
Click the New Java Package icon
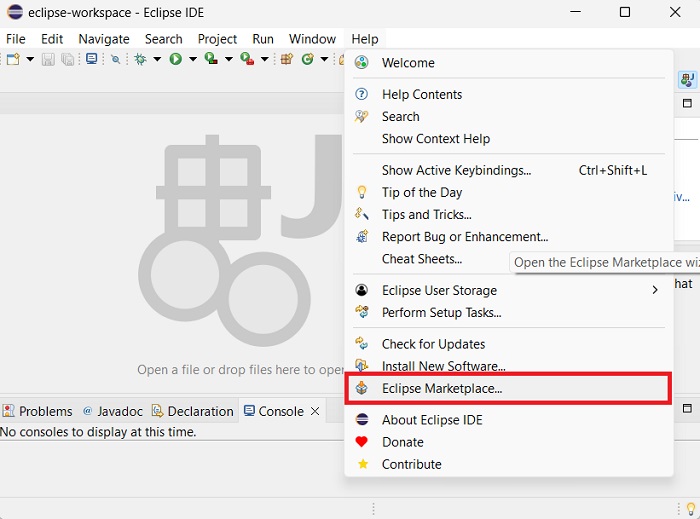(287, 59)
